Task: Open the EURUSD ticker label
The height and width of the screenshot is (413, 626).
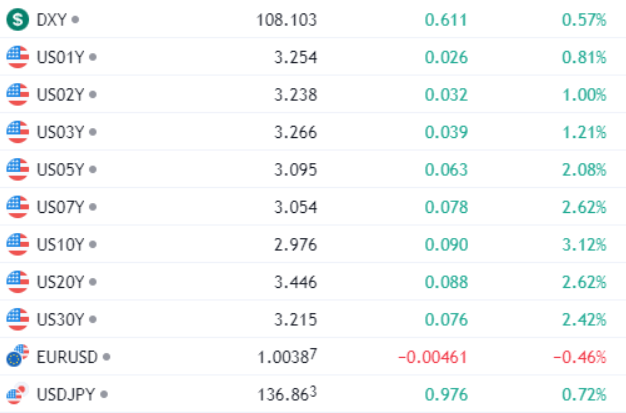Action: (67, 357)
